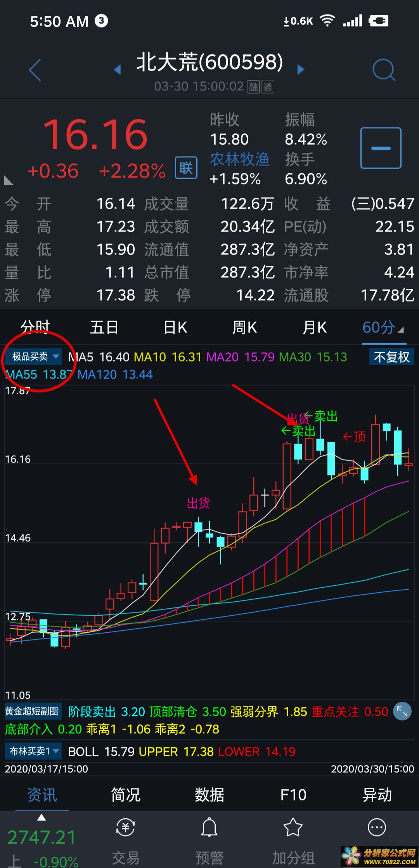The image size is (419, 868).
Task: Expand the 60分 period selector
Action: [383, 328]
